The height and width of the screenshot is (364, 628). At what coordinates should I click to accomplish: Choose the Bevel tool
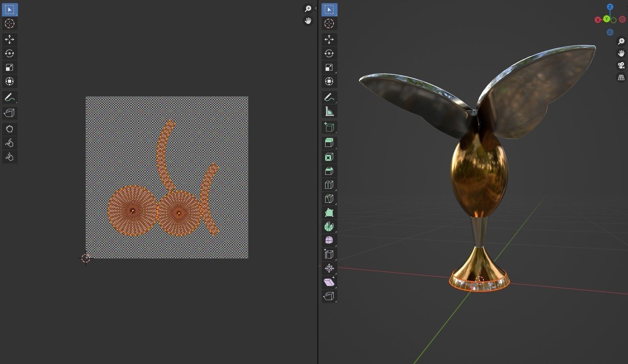pos(329,171)
